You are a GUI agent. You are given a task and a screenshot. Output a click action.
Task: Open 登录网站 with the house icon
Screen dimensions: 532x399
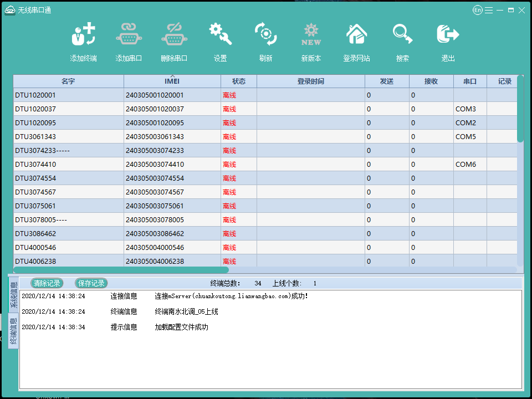pyautogui.click(x=356, y=34)
